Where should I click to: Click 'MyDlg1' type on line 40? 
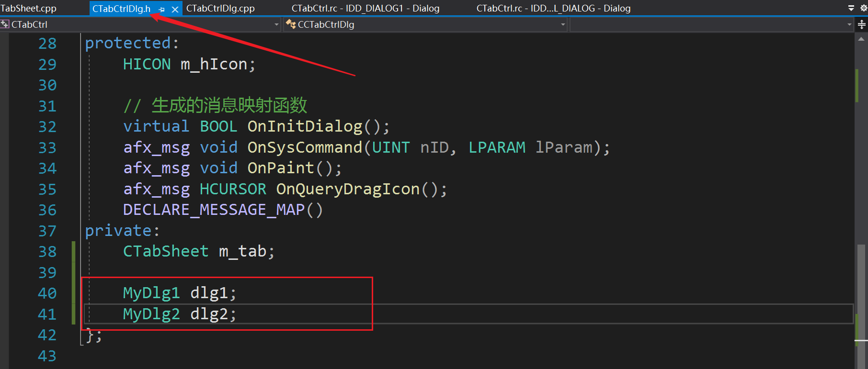click(x=151, y=293)
